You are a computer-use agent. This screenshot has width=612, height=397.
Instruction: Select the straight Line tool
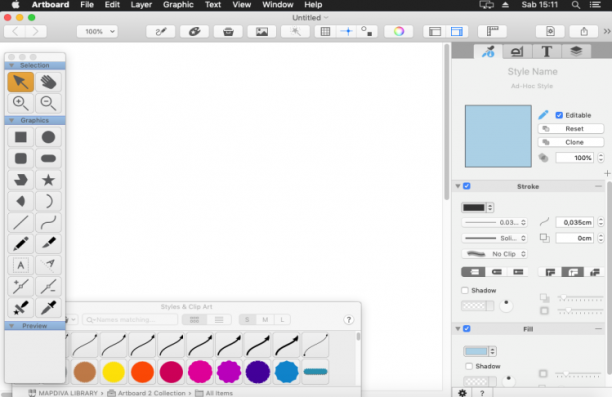pos(20,223)
